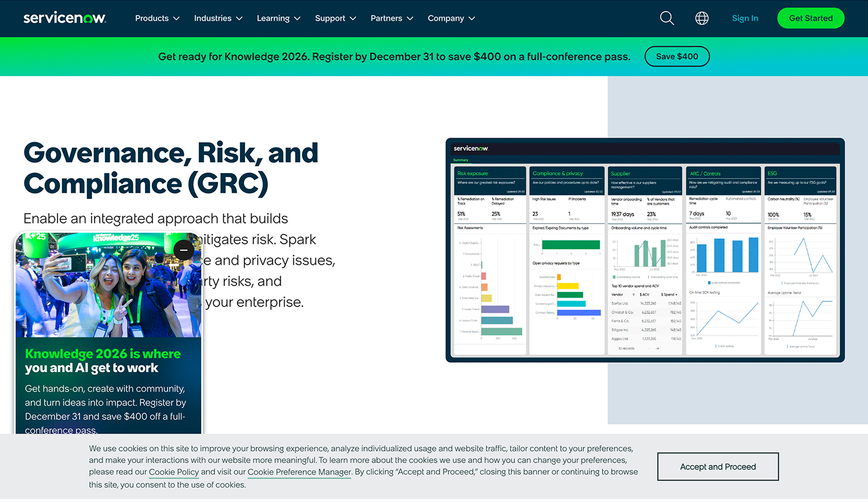Click the 'Get Started' button
This screenshot has width=868, height=502.
811,18
